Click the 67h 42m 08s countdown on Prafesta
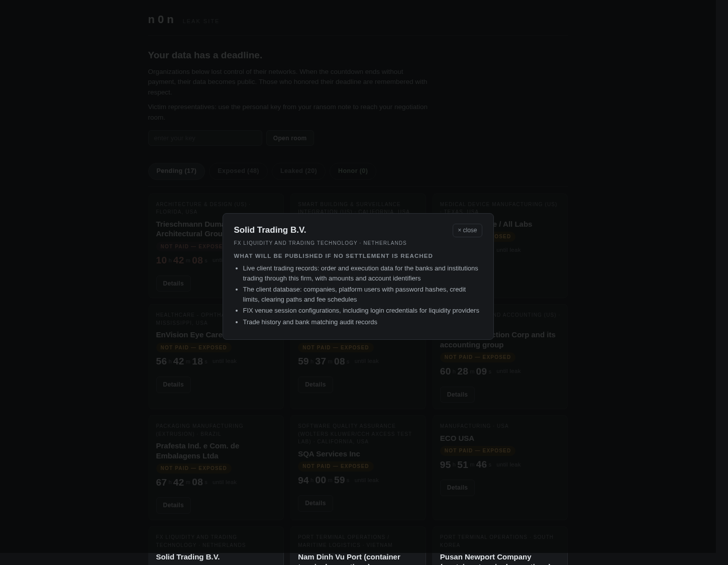This screenshot has width=728, height=565. (181, 483)
